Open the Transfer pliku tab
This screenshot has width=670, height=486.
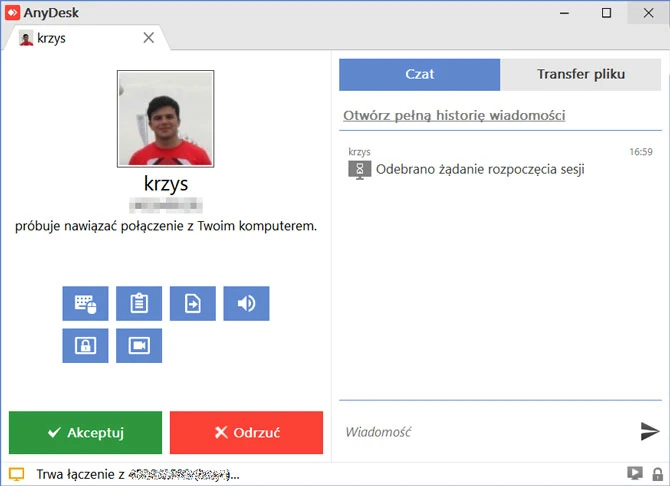click(581, 75)
